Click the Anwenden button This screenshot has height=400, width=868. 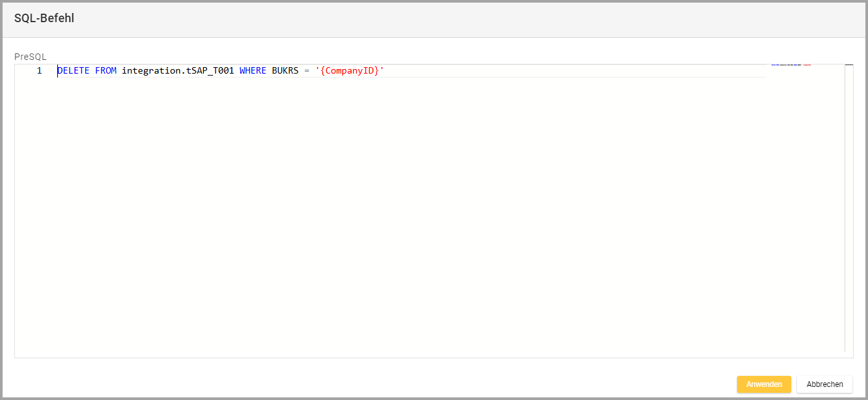pyautogui.click(x=763, y=384)
